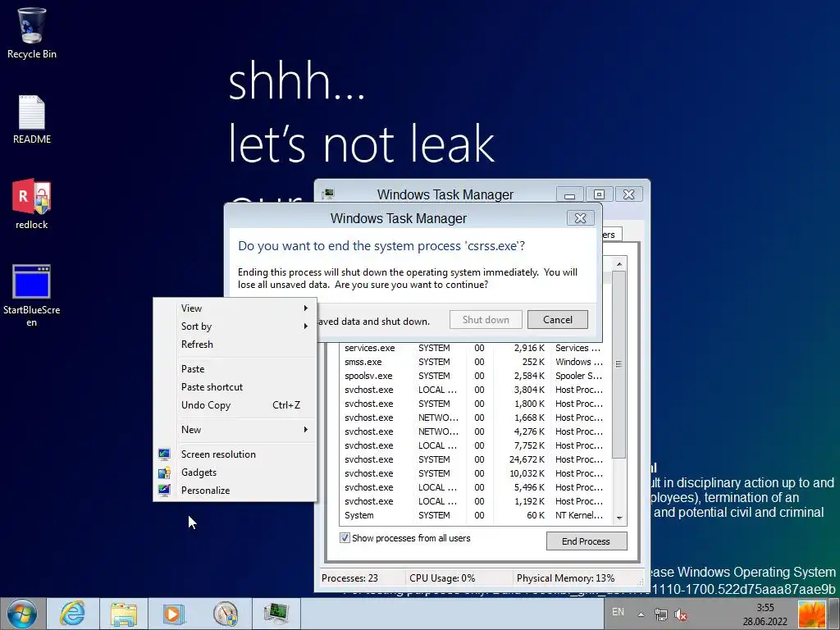Select svchost.exe row using 24,672 K
The width and height of the screenshot is (840, 630).
(475, 459)
